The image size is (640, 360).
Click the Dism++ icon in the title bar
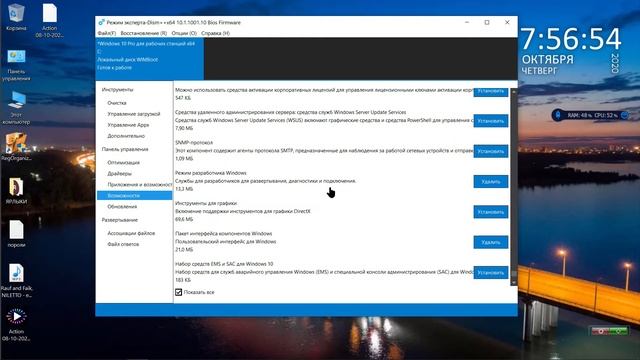click(101, 22)
